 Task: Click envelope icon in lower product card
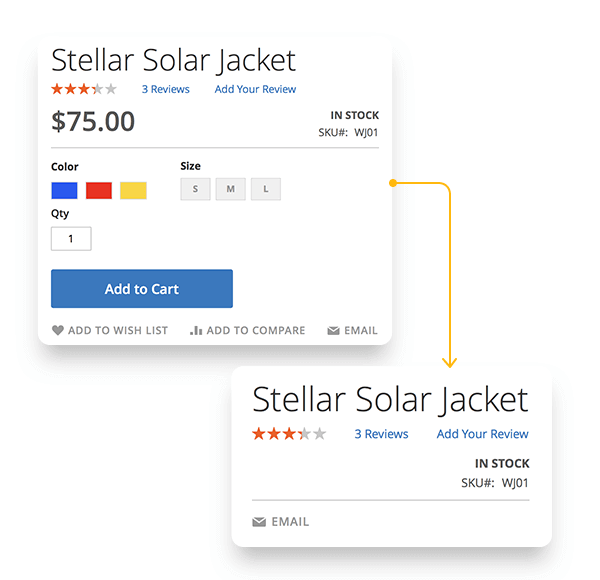(259, 522)
